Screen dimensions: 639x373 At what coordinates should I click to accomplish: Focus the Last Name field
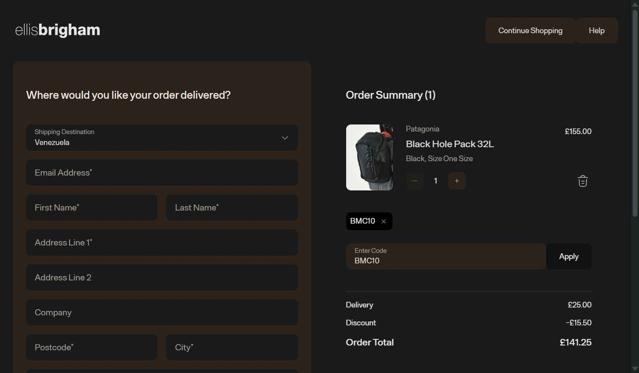(x=232, y=207)
